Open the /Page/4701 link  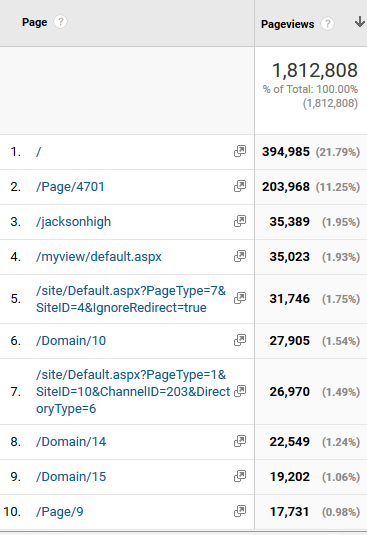tap(70, 187)
